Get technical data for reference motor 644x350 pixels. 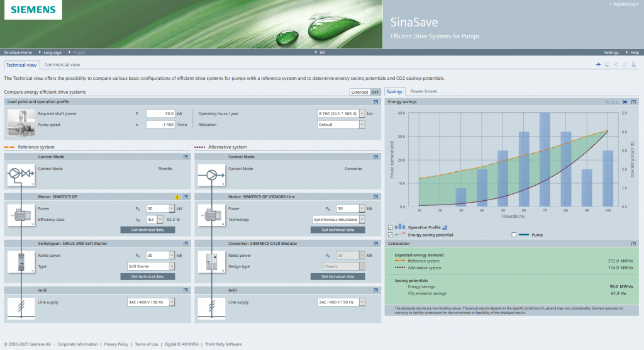point(147,230)
